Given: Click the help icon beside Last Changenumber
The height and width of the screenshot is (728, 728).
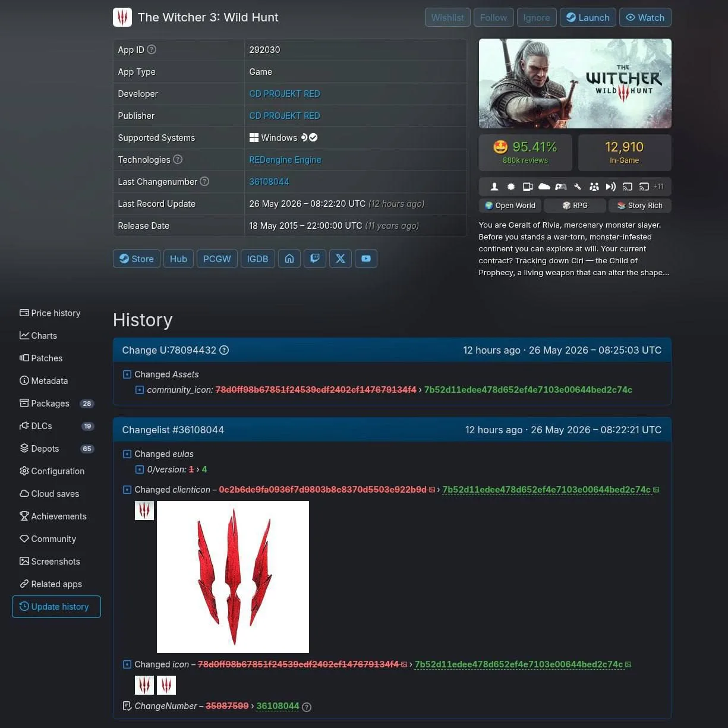Looking at the screenshot, I should pos(204,181).
